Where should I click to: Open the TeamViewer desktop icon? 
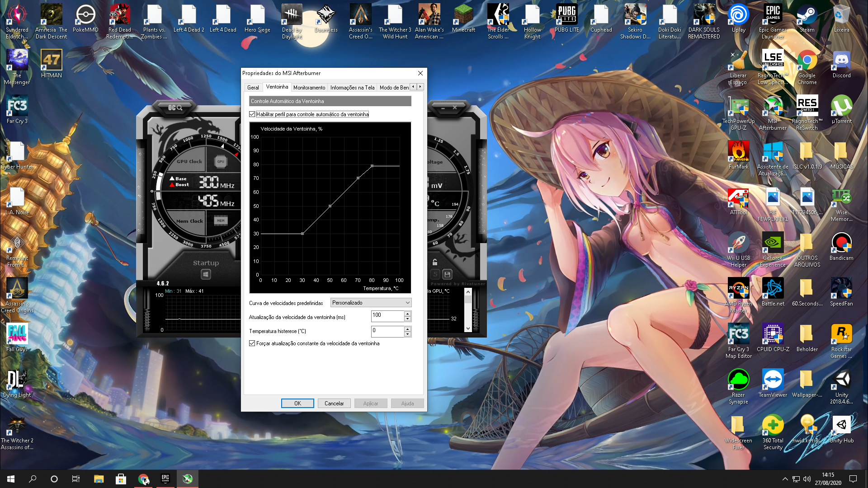click(773, 384)
